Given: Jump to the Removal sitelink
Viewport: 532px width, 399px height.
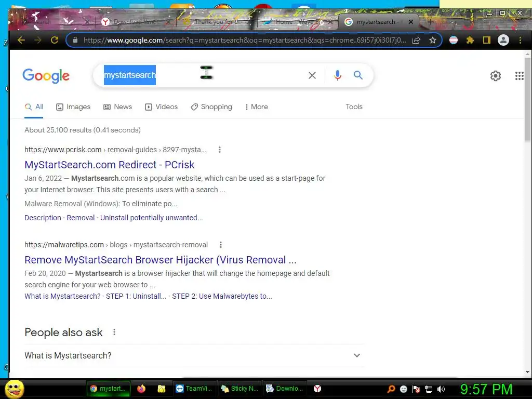Looking at the screenshot, I should coord(81,218).
